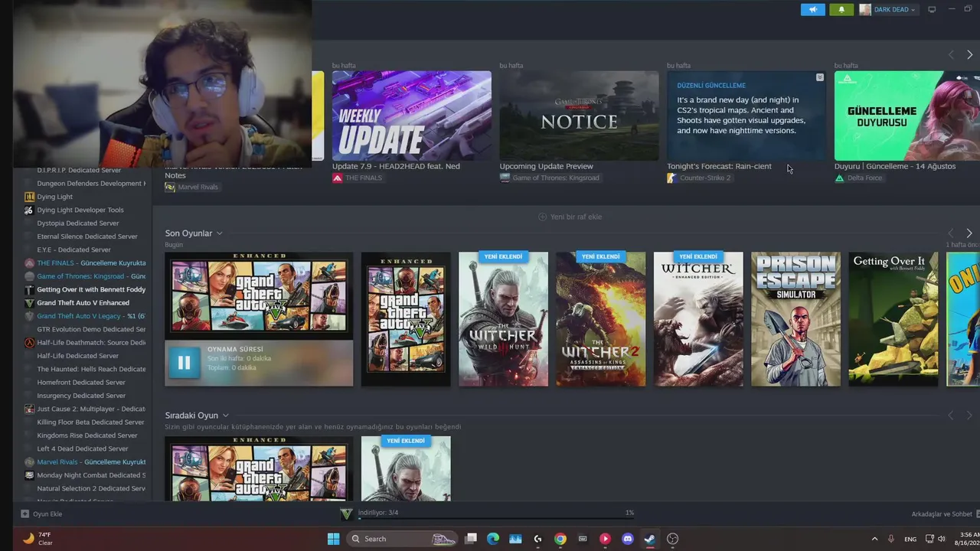Open Task View in the taskbar

coord(471,539)
